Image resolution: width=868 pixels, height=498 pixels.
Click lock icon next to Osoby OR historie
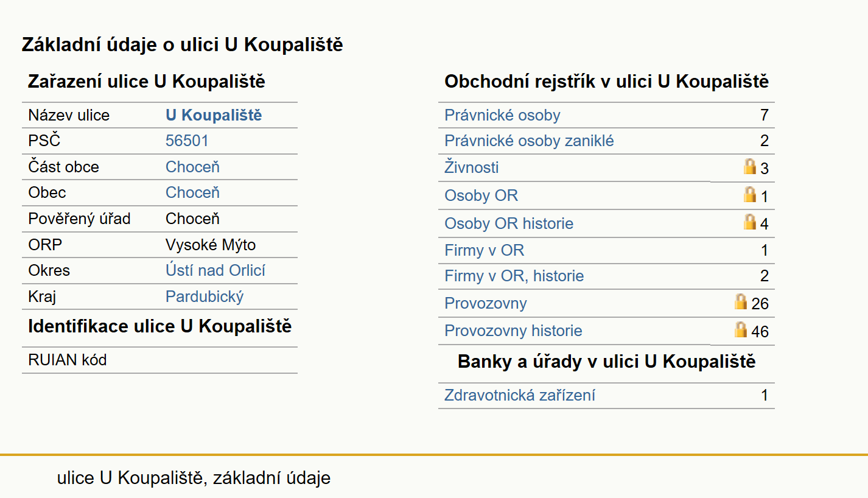(750, 222)
